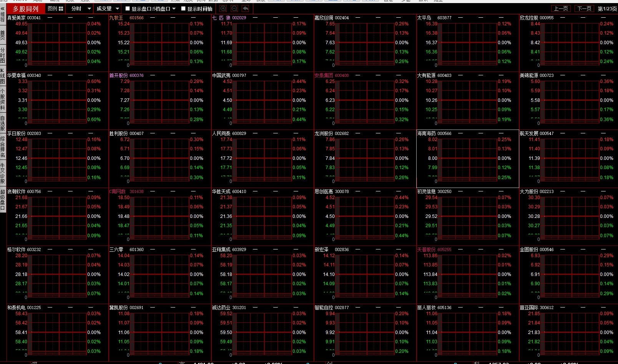Click the stock name 金圆股份
The image size is (618, 364).
(529, 249)
